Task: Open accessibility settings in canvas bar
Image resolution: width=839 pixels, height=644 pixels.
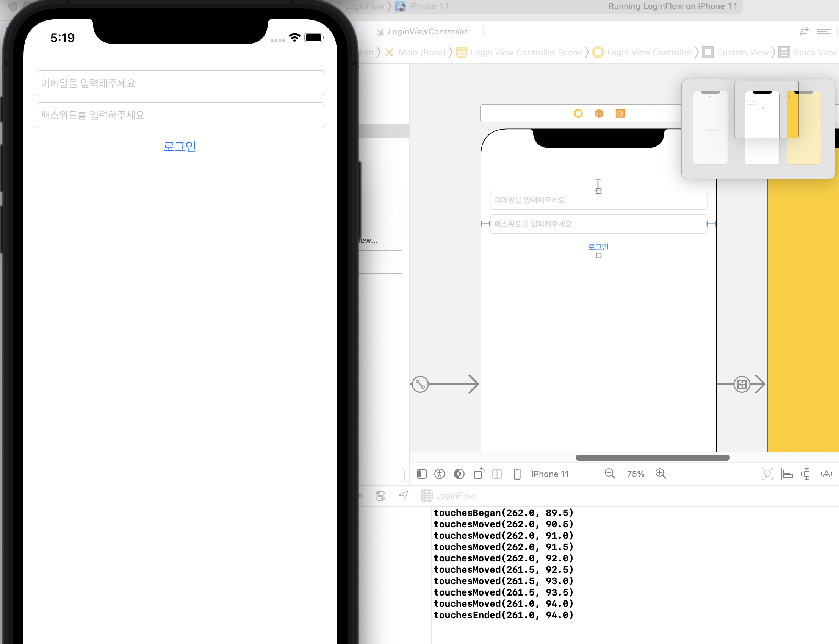Action: click(440, 474)
